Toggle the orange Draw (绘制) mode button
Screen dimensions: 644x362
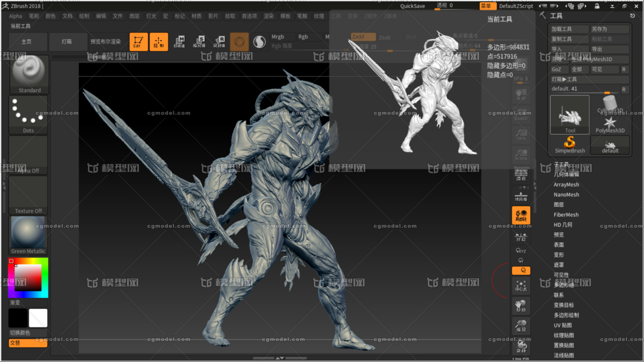click(x=158, y=42)
